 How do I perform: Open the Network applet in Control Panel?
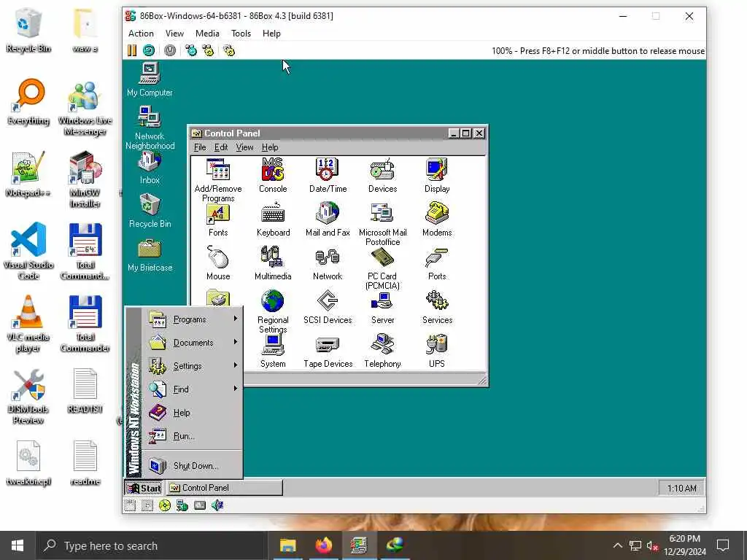coord(328,263)
